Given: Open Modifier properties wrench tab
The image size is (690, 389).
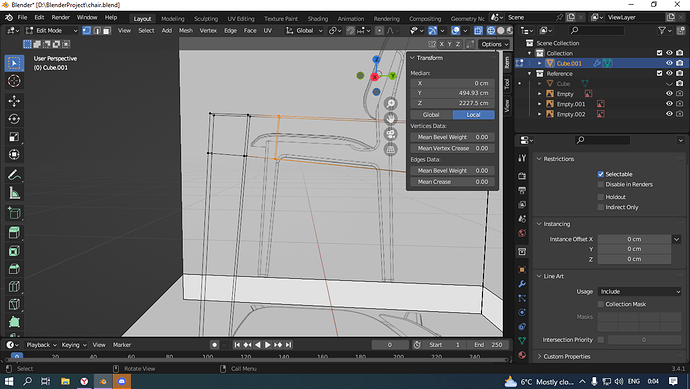Looking at the screenshot, I should (522, 284).
